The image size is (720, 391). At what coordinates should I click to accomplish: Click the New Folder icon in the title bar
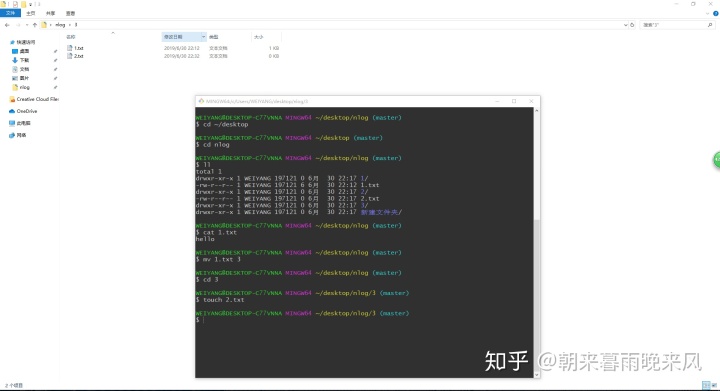pyautogui.click(x=23, y=4)
